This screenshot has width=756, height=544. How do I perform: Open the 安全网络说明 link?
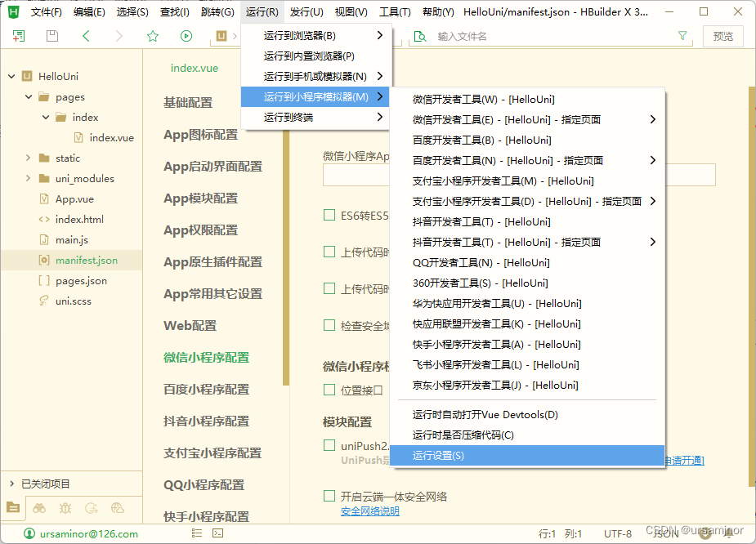click(369, 511)
